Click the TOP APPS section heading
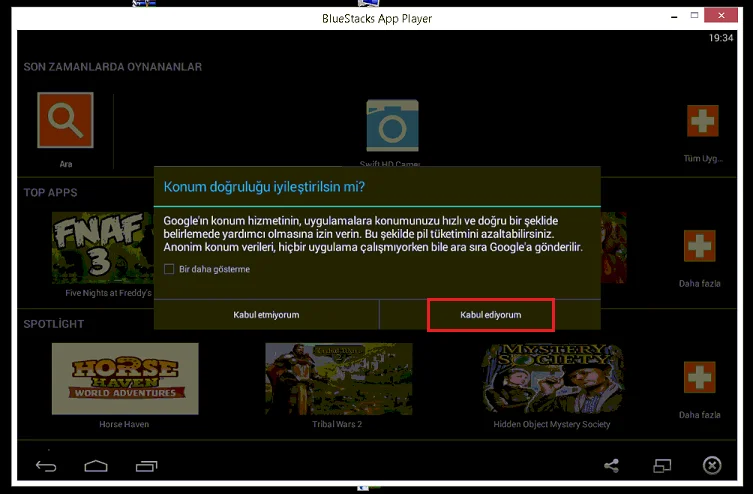The height and width of the screenshot is (494, 753). pos(50,193)
